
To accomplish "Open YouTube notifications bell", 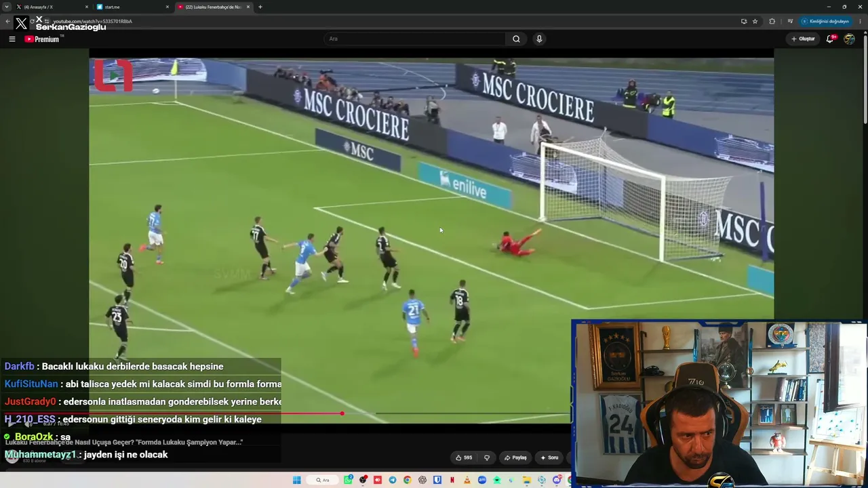I will (831, 39).
